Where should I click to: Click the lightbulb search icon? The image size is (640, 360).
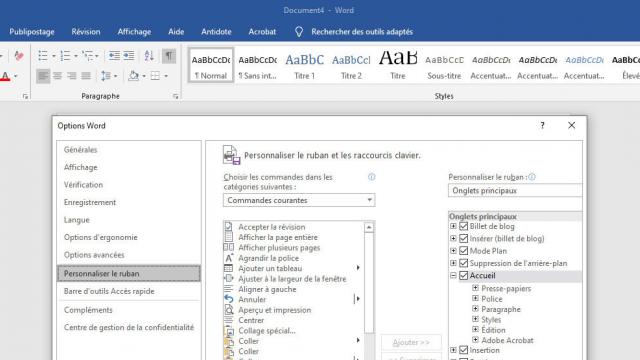coord(299,32)
